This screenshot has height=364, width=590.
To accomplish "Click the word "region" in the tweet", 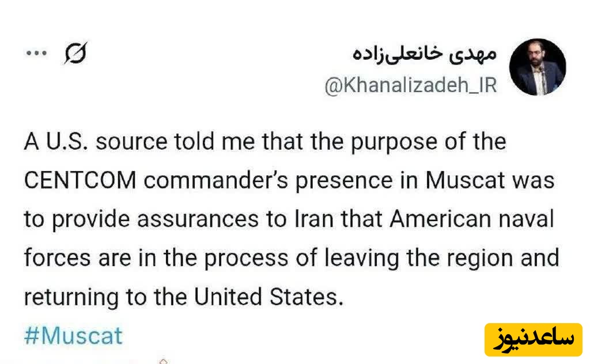I will pyautogui.click(x=478, y=258).
